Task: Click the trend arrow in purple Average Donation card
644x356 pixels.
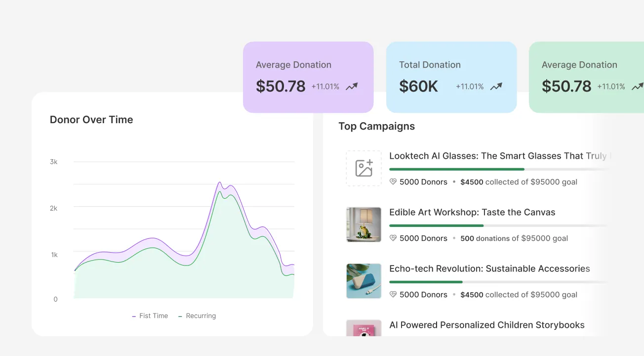Action: pos(352,87)
